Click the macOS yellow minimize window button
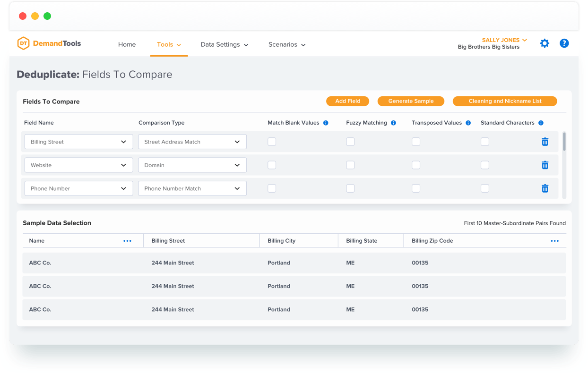This screenshot has width=588, height=373. [x=35, y=16]
